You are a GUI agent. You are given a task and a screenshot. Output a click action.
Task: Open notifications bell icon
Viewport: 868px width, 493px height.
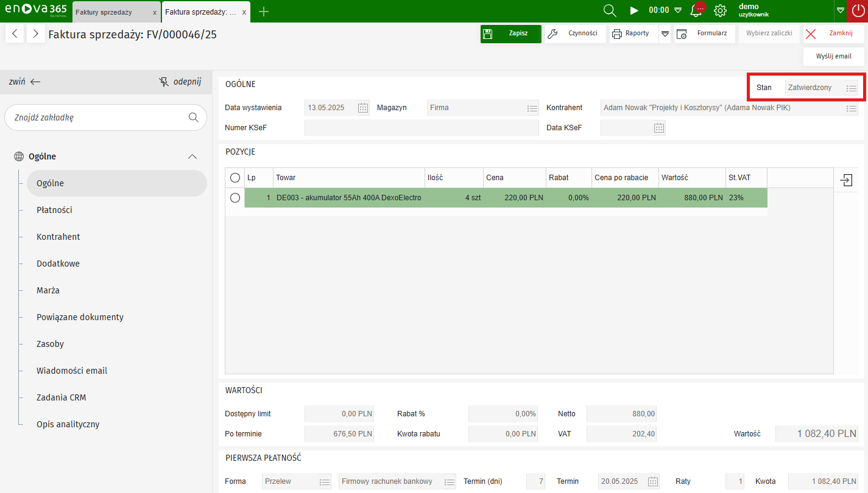click(x=696, y=10)
